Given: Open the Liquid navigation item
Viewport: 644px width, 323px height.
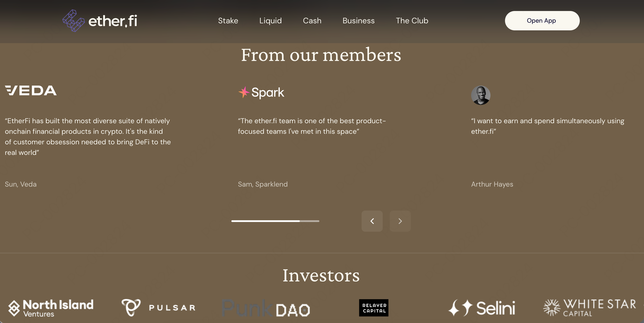Looking at the screenshot, I should [270, 20].
